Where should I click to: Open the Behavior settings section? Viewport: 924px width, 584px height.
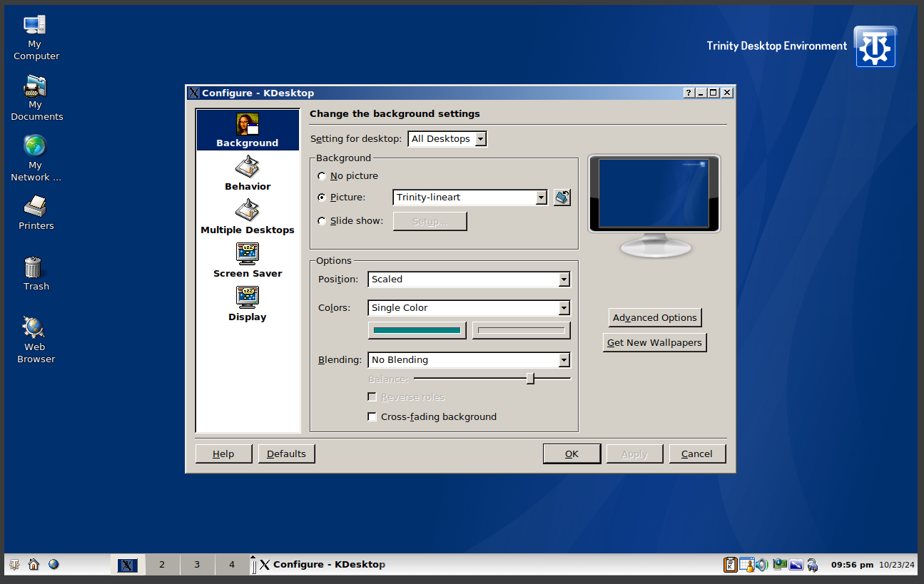[x=248, y=174]
